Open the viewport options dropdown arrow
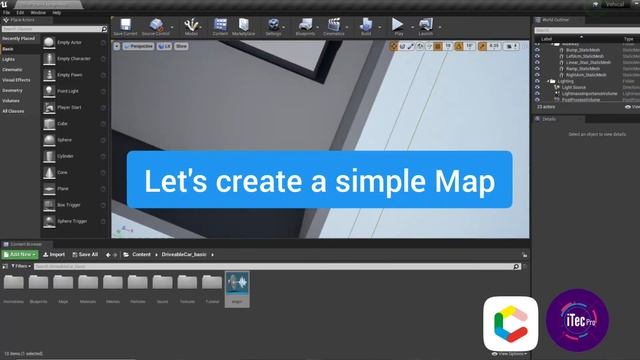 (x=117, y=47)
